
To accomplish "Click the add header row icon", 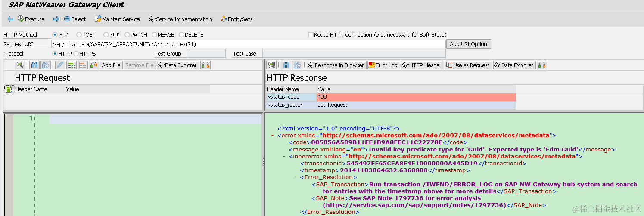I will point(71,65).
